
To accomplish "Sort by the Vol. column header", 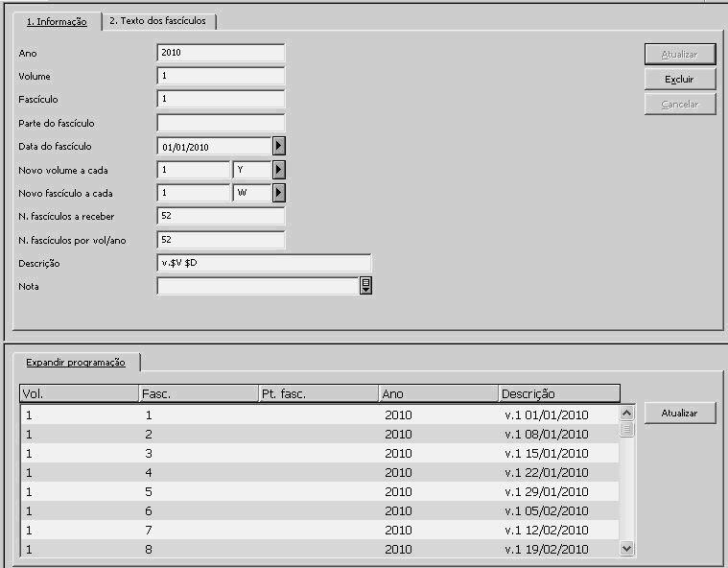I will pos(79,393).
